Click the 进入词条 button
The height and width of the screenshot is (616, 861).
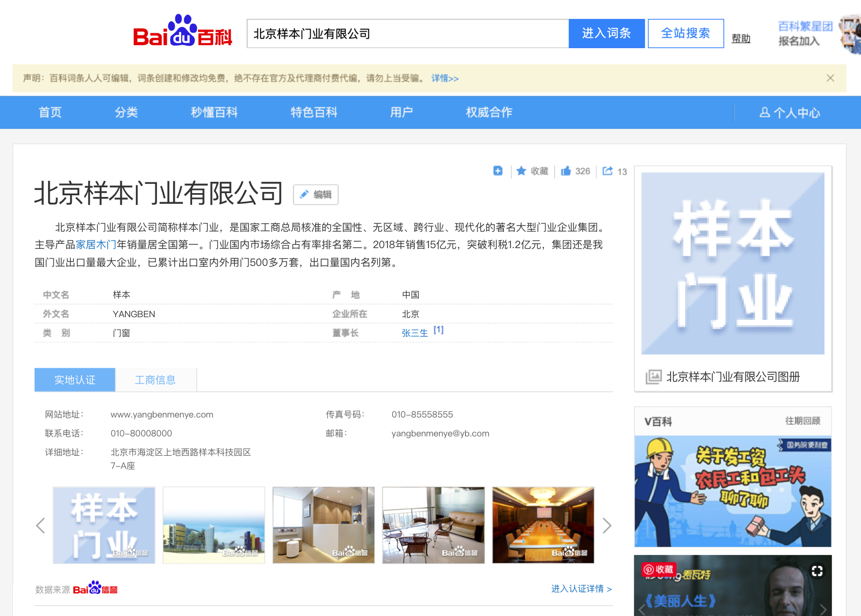(x=606, y=33)
